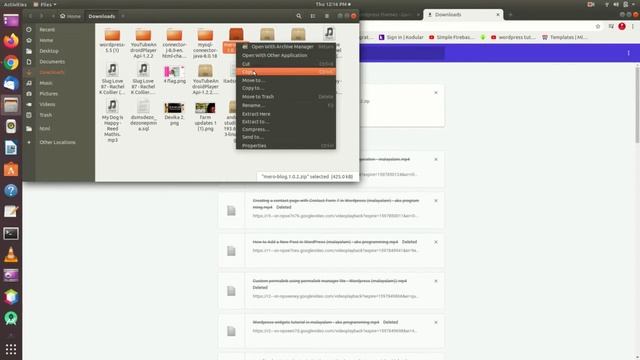Viewport: 640px width, 360px height.
Task: Open wordpress tut... bookmark
Action: 513,37
